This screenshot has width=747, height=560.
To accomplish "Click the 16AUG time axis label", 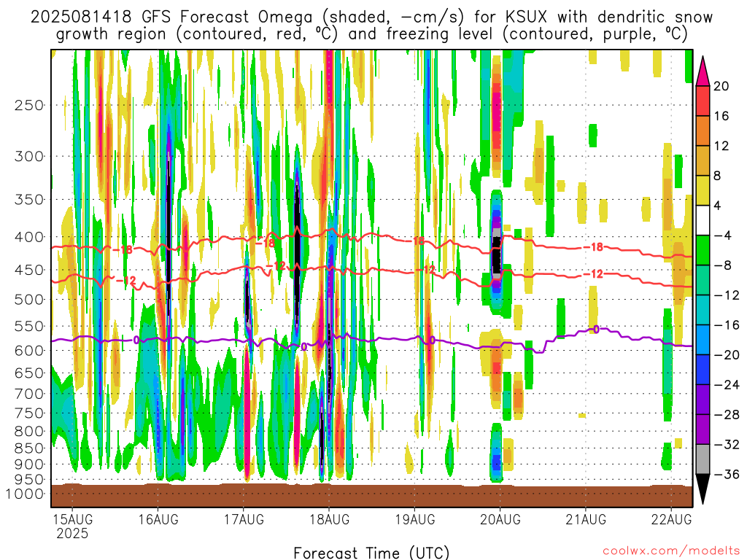I will click(x=158, y=519).
